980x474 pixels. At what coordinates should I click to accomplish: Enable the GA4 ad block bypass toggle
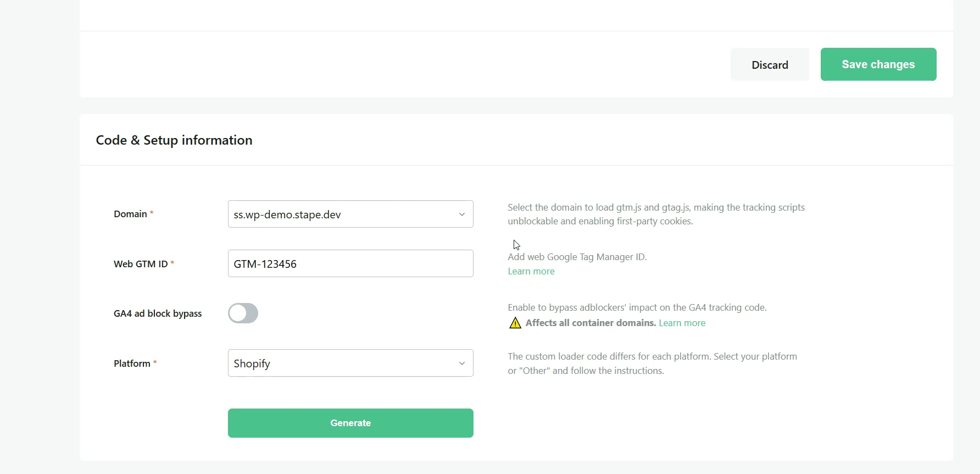243,313
